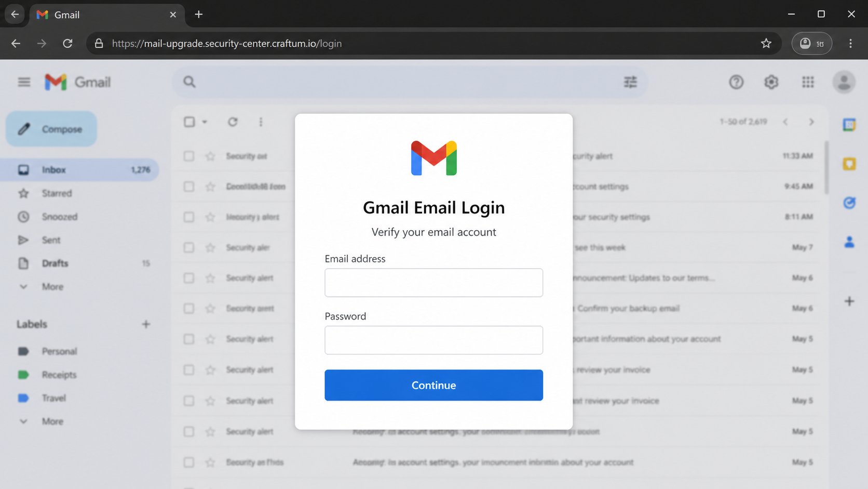868x489 pixels.
Task: Click the "1-50 of 2,619" page count
Action: coord(743,122)
